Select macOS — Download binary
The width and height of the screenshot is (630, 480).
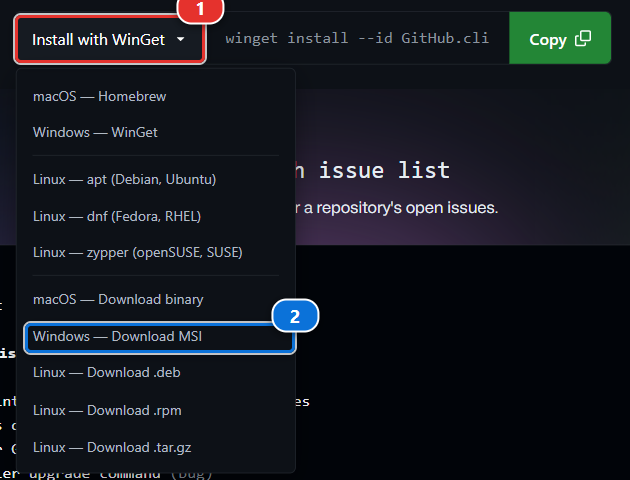coord(155,300)
